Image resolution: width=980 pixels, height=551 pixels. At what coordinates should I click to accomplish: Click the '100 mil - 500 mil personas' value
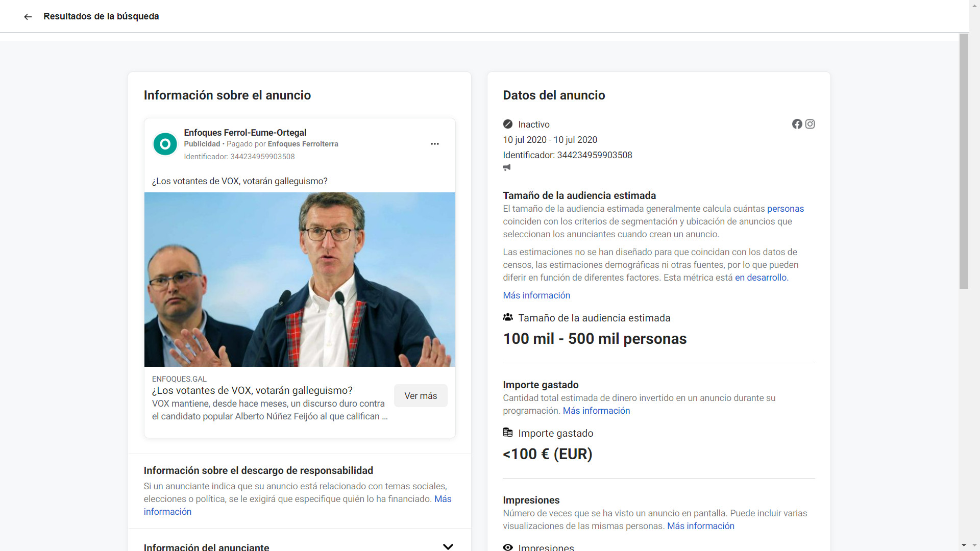pos(595,339)
